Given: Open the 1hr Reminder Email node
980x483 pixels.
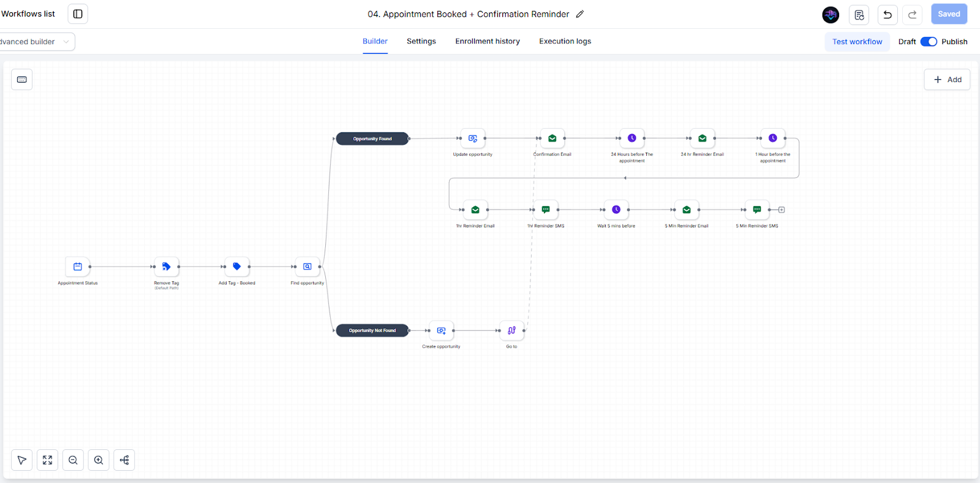Looking at the screenshot, I should (475, 210).
